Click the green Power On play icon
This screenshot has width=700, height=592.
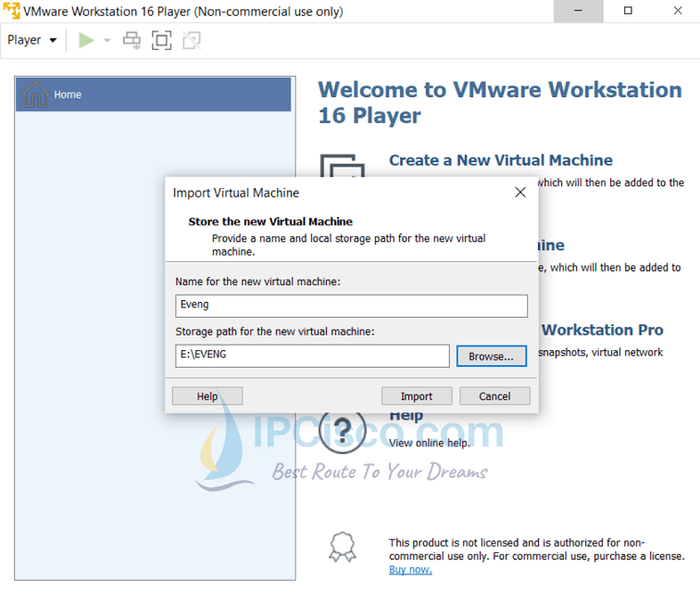[86, 40]
